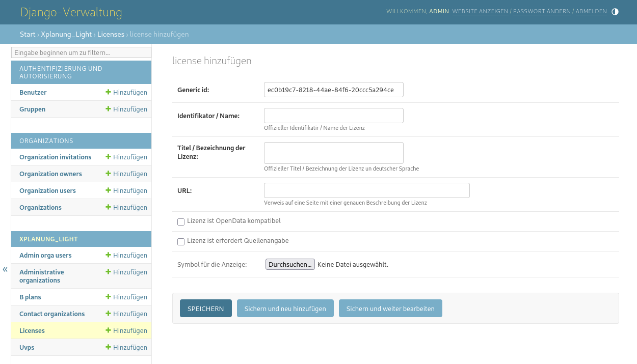Toggle the dark mode theme icon
Image resolution: width=637 pixels, height=364 pixels.
(615, 11)
